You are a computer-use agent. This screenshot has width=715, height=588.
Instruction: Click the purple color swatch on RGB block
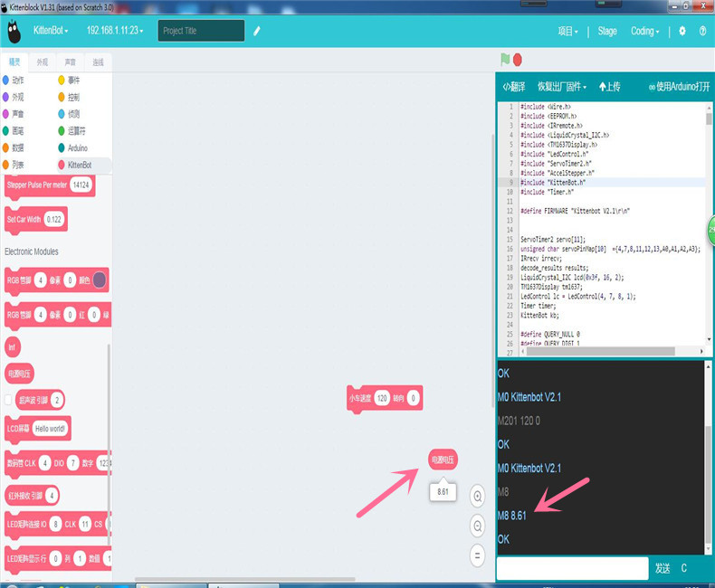tap(99, 280)
